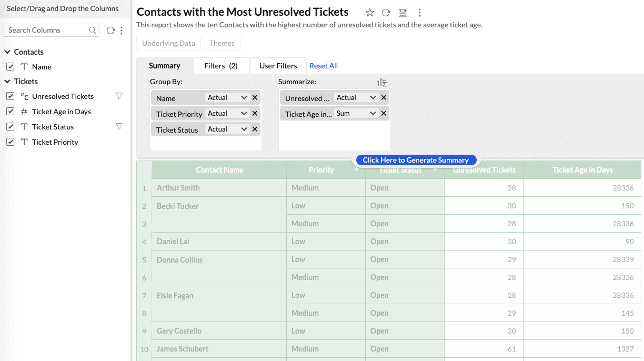This screenshot has height=361, width=644.
Task: Remove Ticket Status from Group By
Action: pyautogui.click(x=255, y=129)
